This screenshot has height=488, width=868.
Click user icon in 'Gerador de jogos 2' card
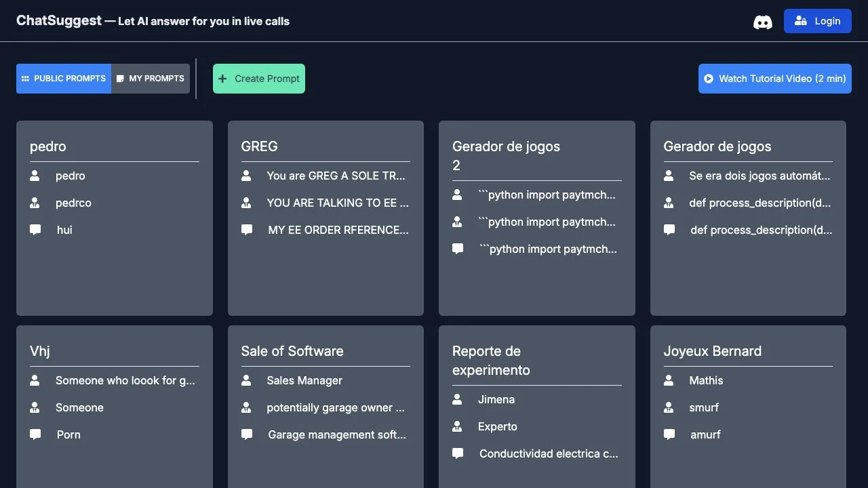coord(457,195)
